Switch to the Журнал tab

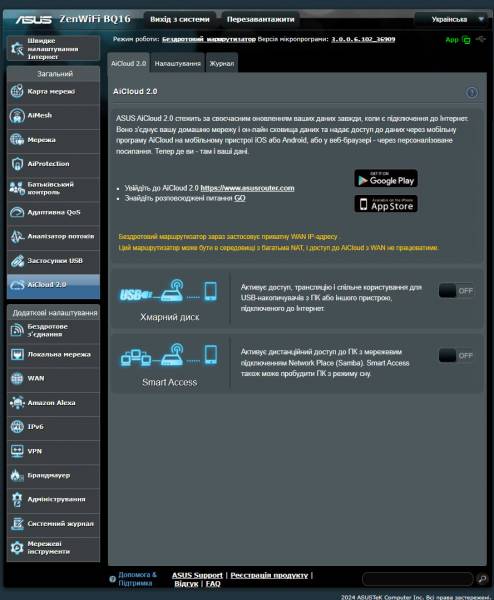point(222,63)
